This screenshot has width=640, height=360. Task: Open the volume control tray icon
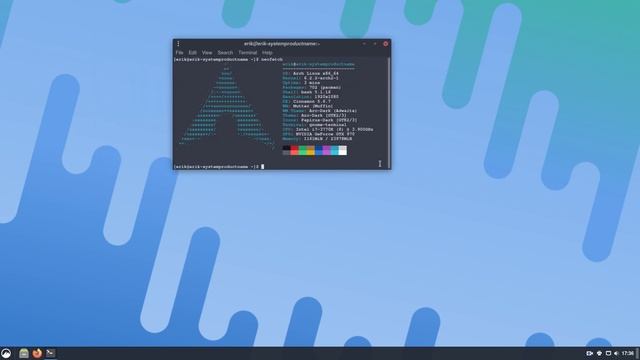tap(616, 353)
